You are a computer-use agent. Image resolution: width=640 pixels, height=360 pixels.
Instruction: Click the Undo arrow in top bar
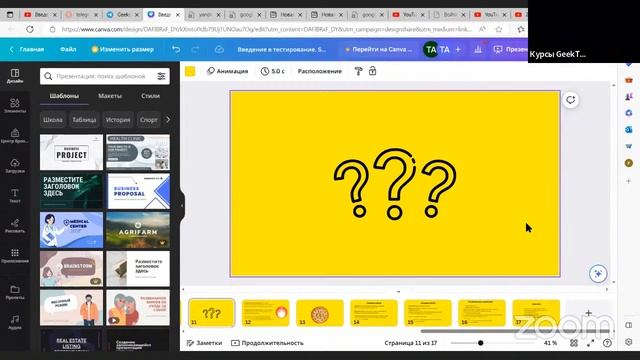pyautogui.click(x=176, y=49)
